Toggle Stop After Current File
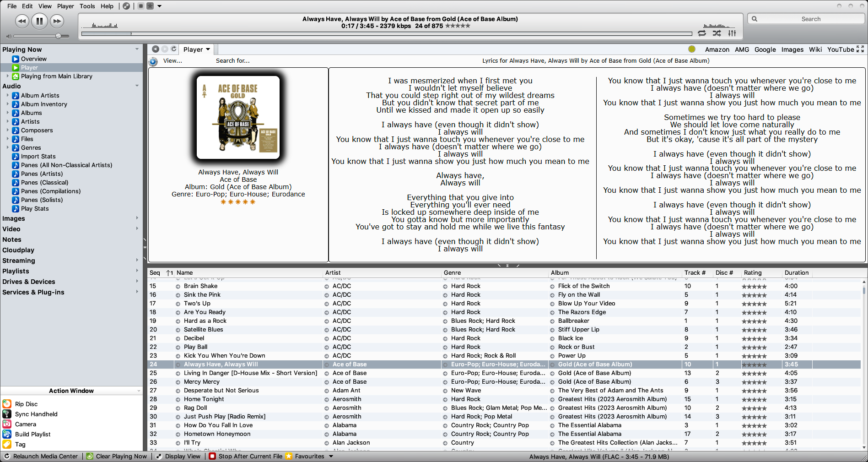Viewport: 868px width, 462px height. [x=246, y=456]
